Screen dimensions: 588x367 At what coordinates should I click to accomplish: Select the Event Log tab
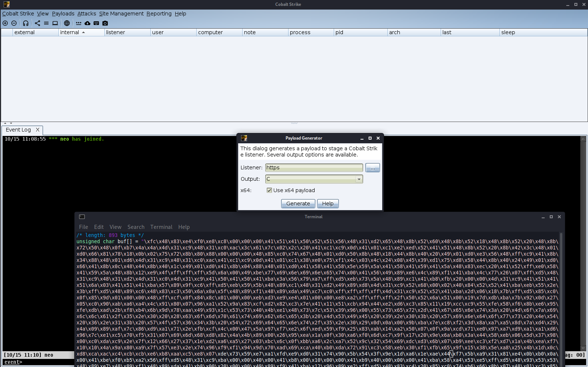click(x=18, y=130)
